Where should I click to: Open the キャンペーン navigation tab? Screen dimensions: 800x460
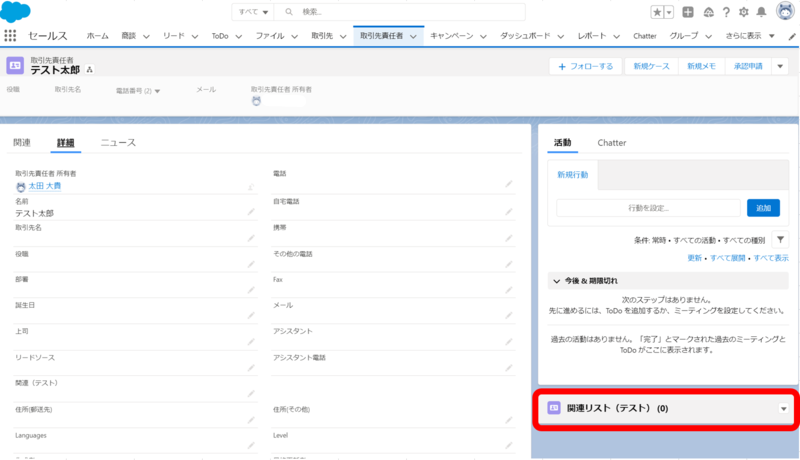452,36
